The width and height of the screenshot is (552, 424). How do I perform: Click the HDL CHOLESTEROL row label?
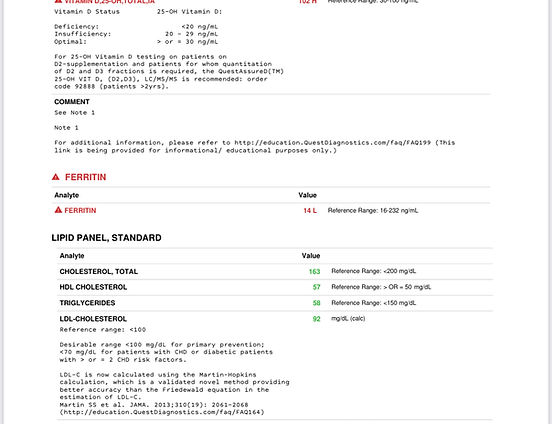point(93,287)
